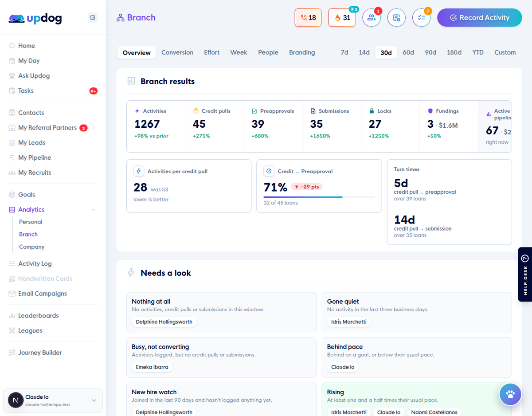Select the 60d time range
The height and width of the screenshot is (416, 532).
(408, 52)
